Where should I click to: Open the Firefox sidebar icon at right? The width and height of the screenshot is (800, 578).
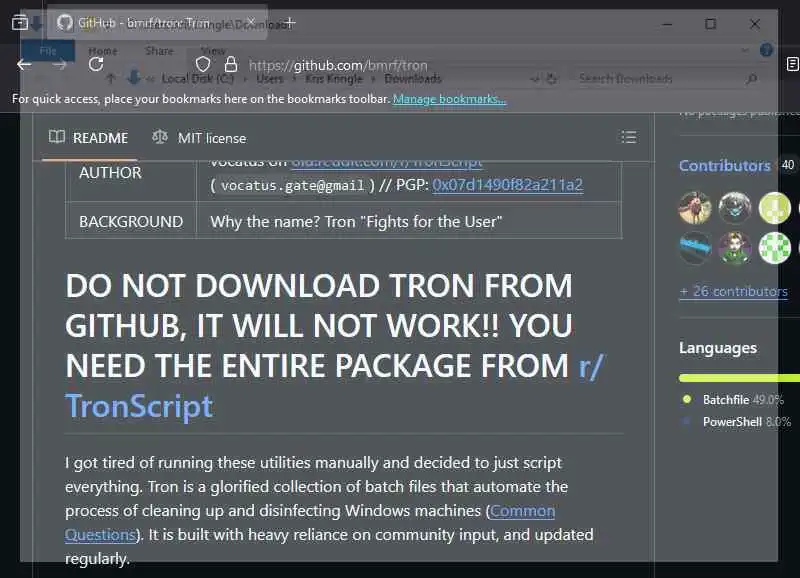pyautogui.click(x=792, y=64)
